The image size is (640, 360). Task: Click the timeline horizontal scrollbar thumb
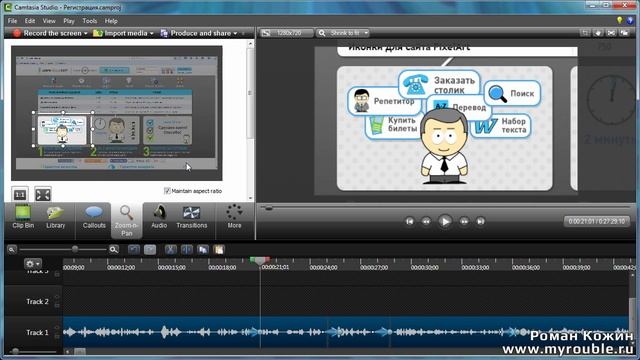(80, 351)
